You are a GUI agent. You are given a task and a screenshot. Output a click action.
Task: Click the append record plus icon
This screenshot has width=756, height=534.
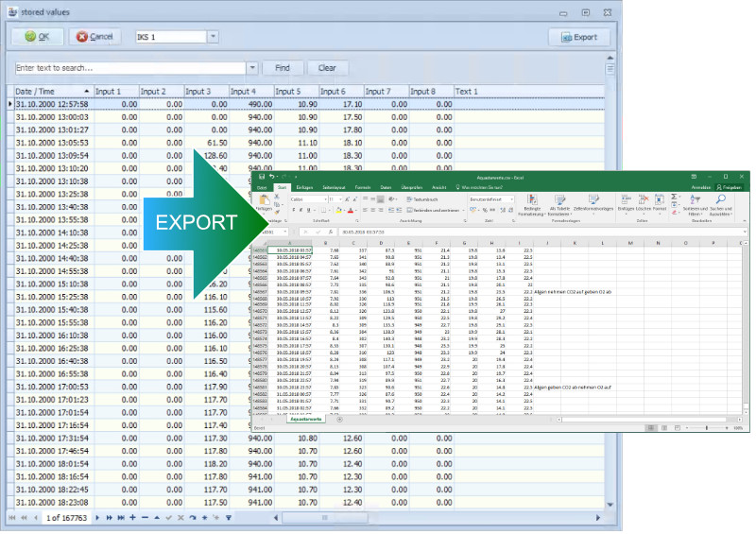pyautogui.click(x=132, y=518)
